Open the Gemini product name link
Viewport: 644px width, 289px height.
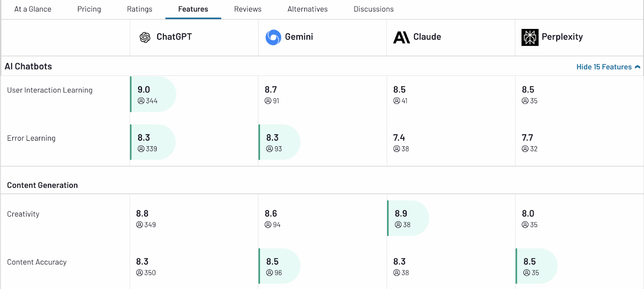[299, 37]
